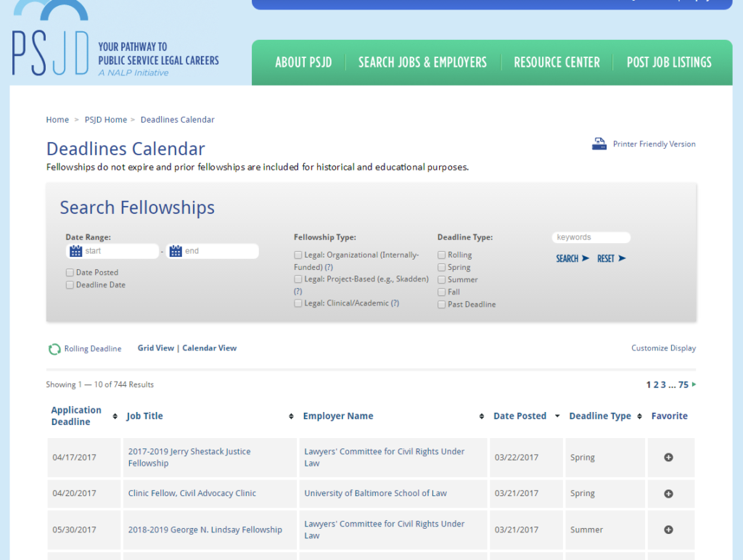Open 2017-2019 Jerry Shestack Justice Fellowship listing
The width and height of the screenshot is (743, 560).
[189, 457]
